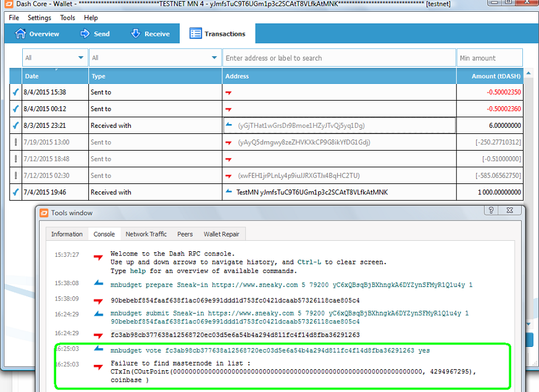
Task: Open the Wallet Repair tab
Action: pos(222,234)
